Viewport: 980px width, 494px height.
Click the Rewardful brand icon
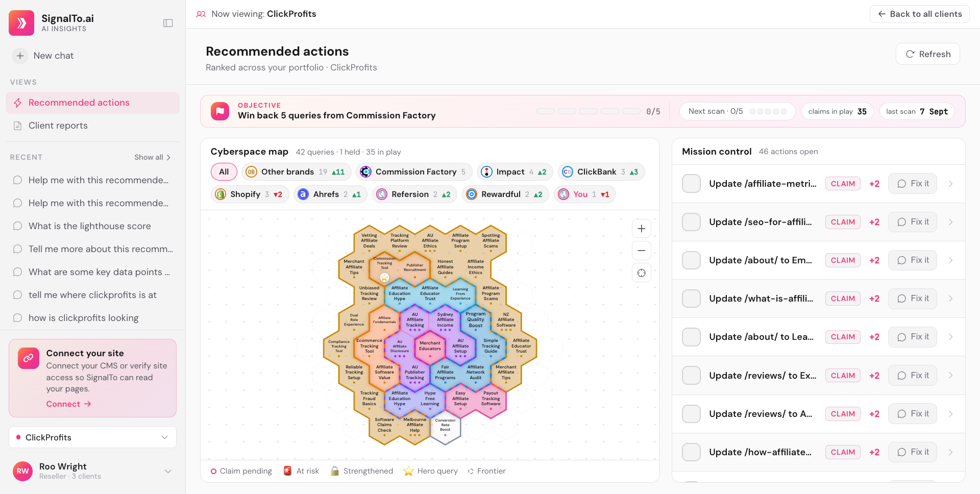[x=472, y=194]
